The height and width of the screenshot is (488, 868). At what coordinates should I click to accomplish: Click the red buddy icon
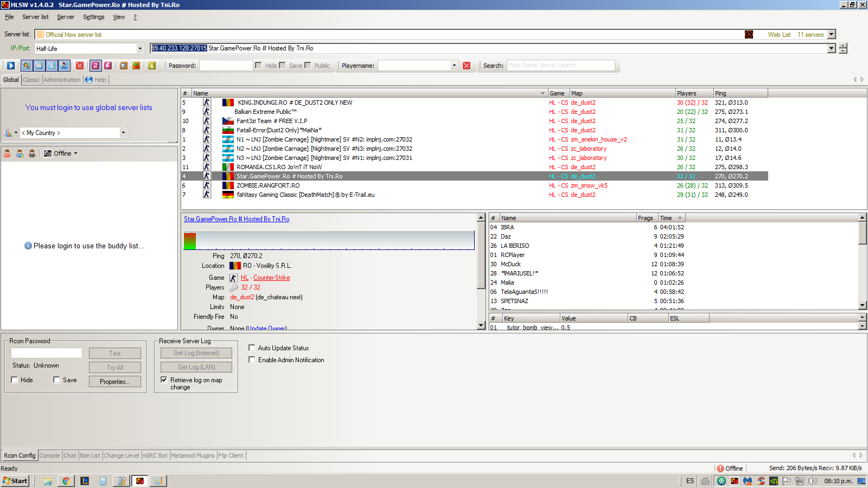pyautogui.click(x=7, y=153)
